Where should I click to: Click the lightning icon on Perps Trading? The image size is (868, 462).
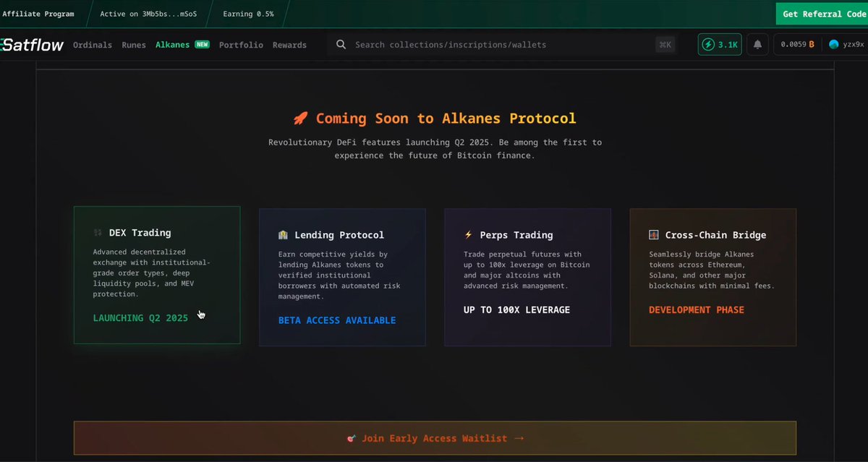(468, 235)
